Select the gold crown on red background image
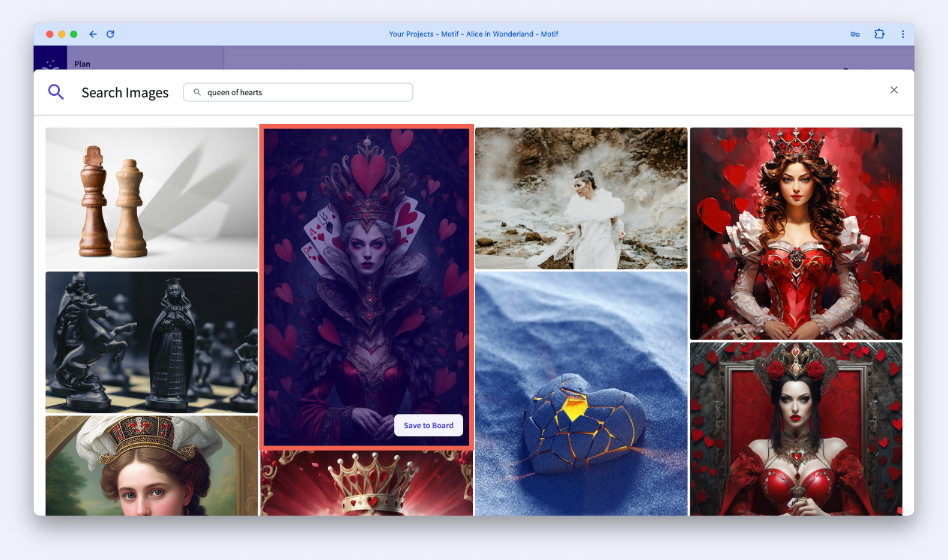Viewport: 948px width, 560px height. pyautogui.click(x=367, y=483)
